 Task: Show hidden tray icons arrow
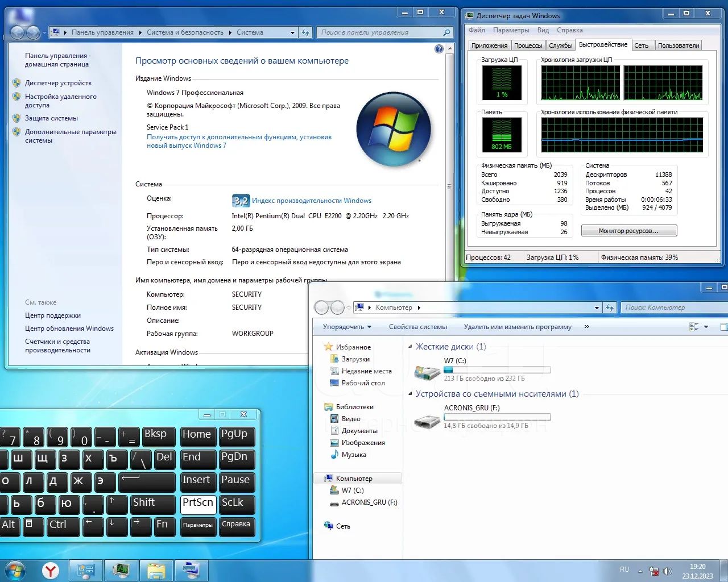[x=640, y=571]
